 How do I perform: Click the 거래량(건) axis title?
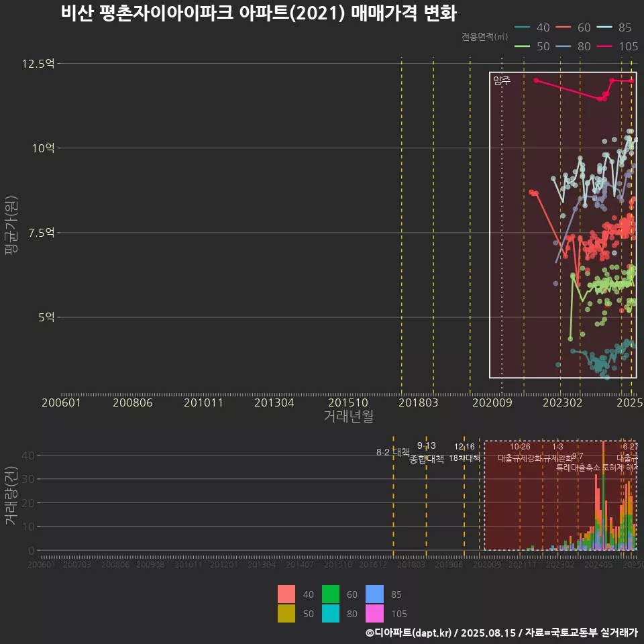click(11, 495)
